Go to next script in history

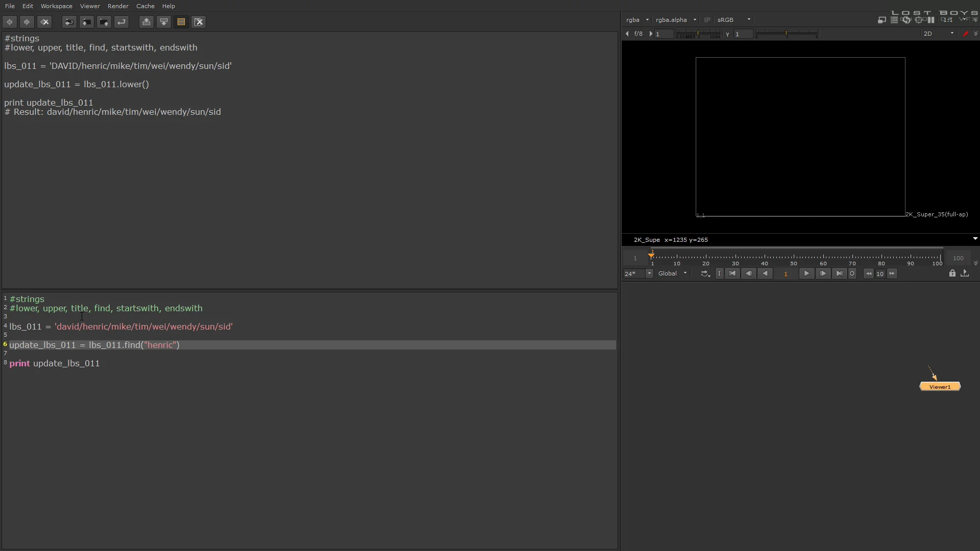coord(27,22)
